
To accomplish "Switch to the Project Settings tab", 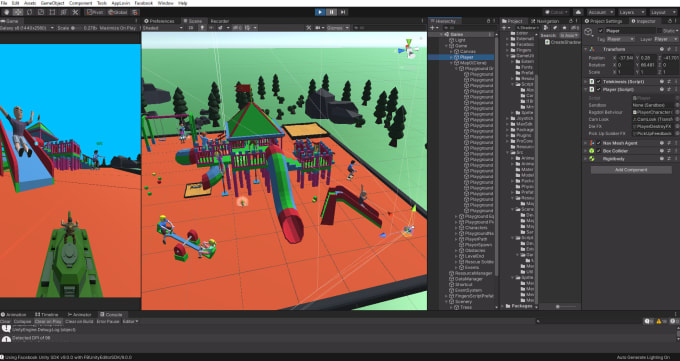I will [x=604, y=21].
